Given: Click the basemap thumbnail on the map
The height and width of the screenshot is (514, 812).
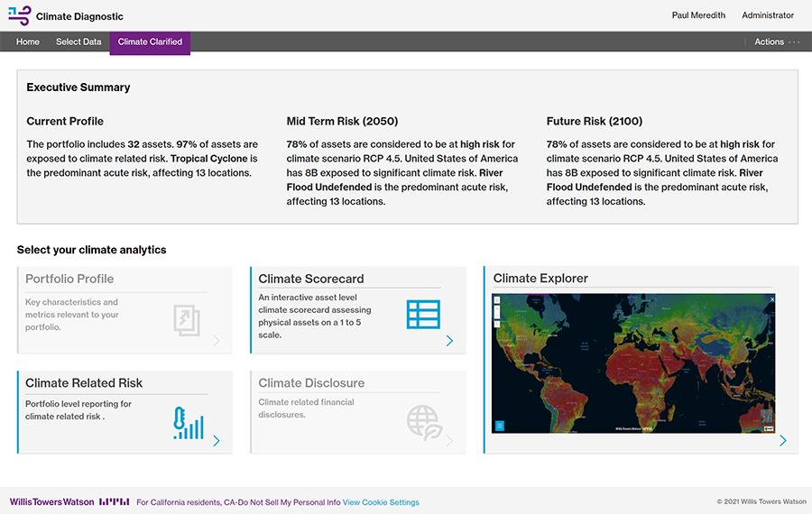Looking at the screenshot, I should (767, 418).
